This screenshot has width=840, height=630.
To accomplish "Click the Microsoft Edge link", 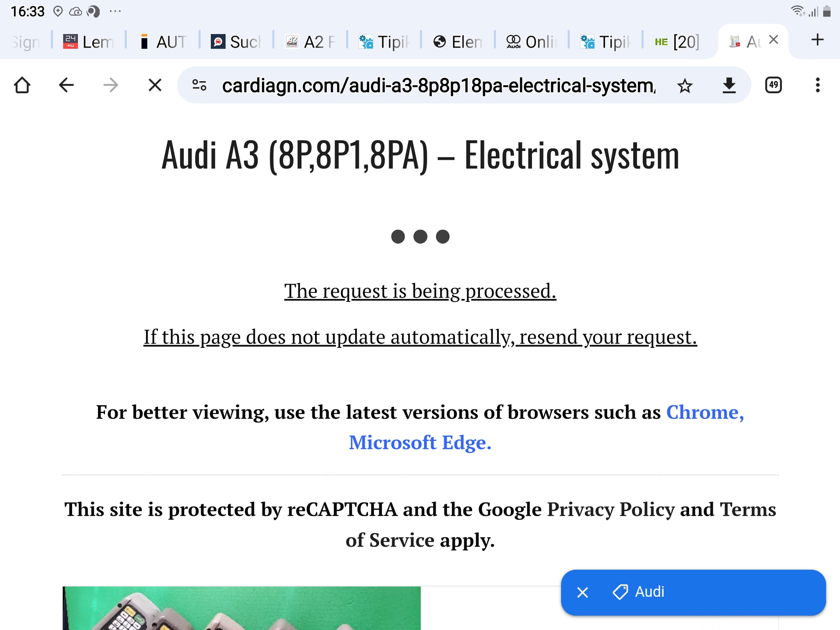I will [x=420, y=443].
